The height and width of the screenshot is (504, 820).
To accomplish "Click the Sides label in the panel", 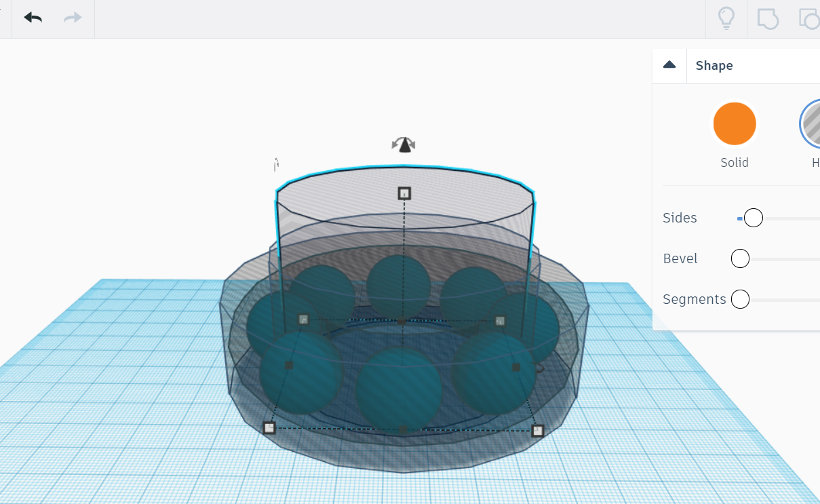I will 680,218.
